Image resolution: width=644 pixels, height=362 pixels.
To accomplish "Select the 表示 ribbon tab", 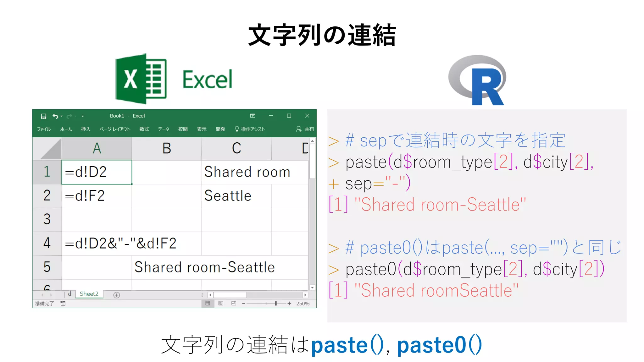I will 202,129.
